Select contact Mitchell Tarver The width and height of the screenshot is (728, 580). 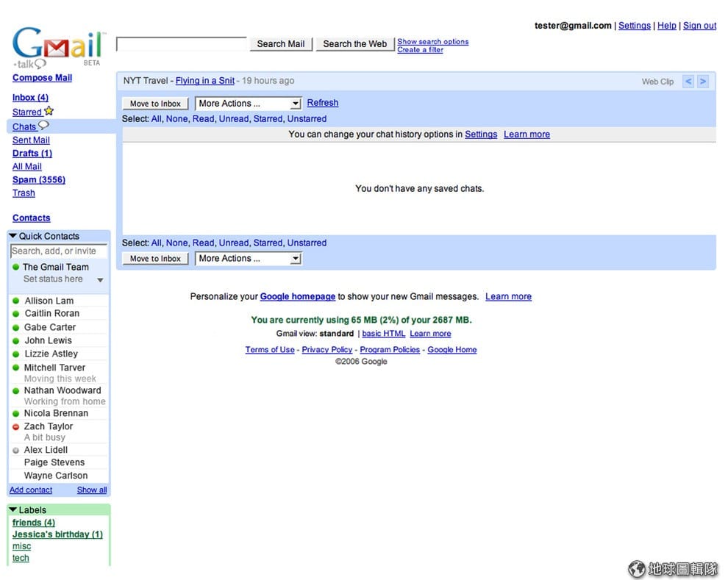tap(54, 368)
